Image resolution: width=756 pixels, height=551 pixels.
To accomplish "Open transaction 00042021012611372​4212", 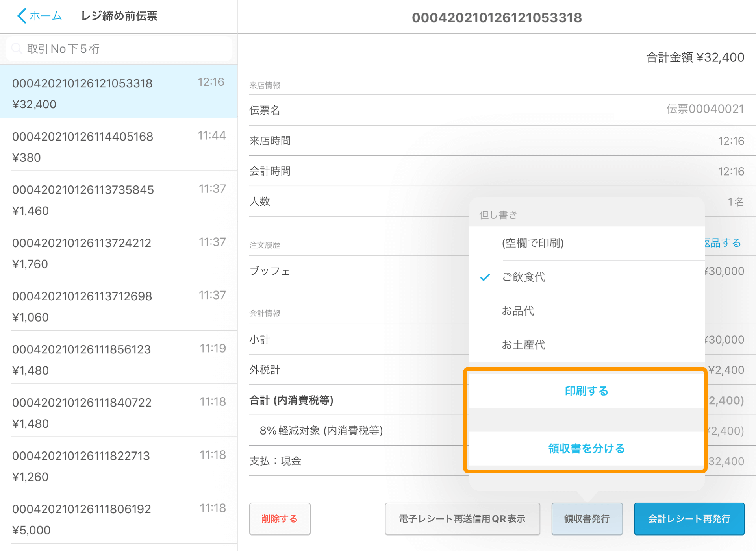I will 119,251.
